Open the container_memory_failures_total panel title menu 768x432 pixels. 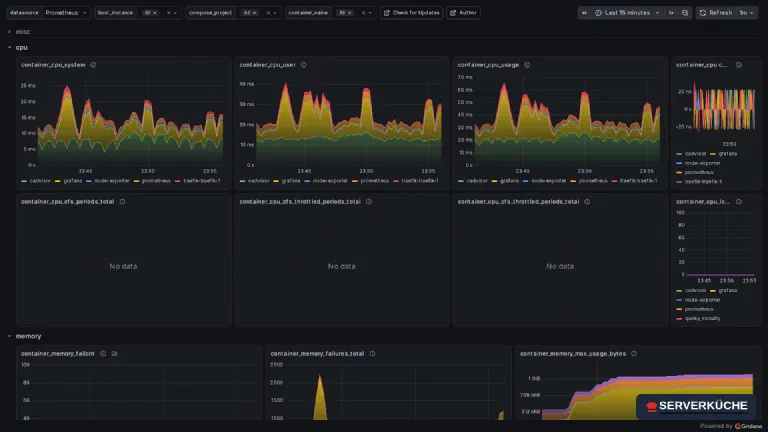(x=317, y=354)
